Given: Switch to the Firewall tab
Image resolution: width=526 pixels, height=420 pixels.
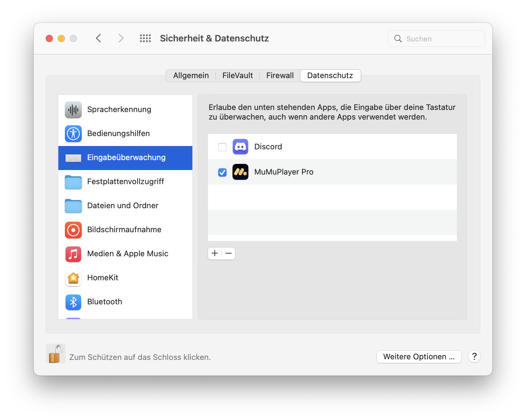Looking at the screenshot, I should (x=280, y=75).
